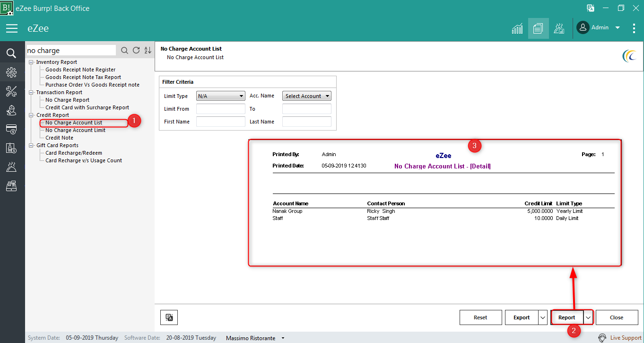Viewport: 644px width, 343px height.
Task: Select Card Recharge/Redeem report
Action: [74, 153]
